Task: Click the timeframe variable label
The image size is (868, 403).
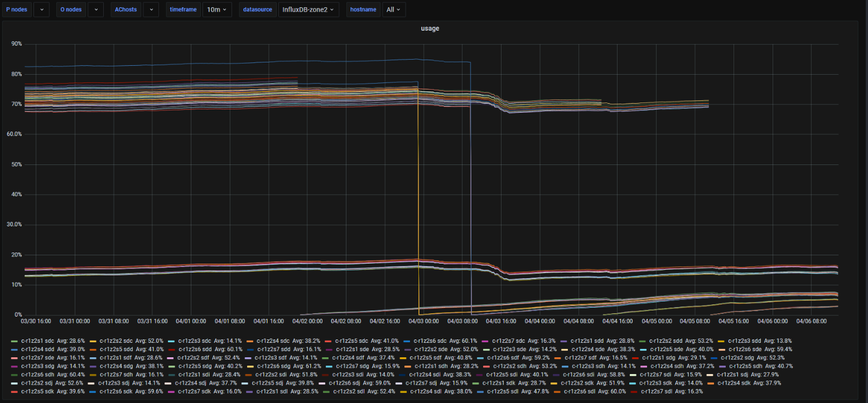Action: [x=183, y=9]
